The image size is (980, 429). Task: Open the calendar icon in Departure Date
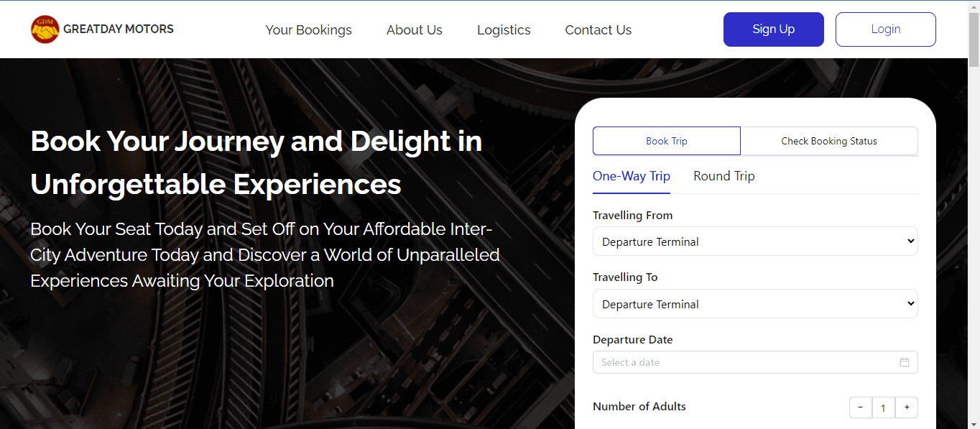(x=905, y=362)
